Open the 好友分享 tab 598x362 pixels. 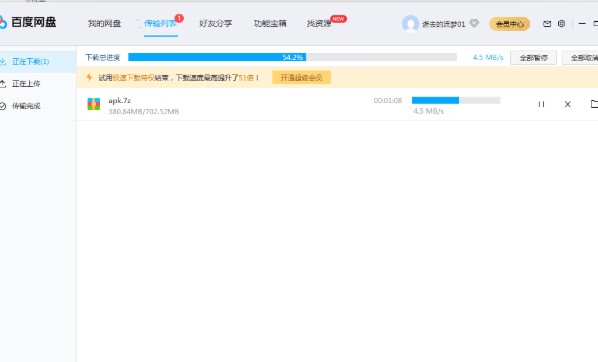(x=215, y=23)
